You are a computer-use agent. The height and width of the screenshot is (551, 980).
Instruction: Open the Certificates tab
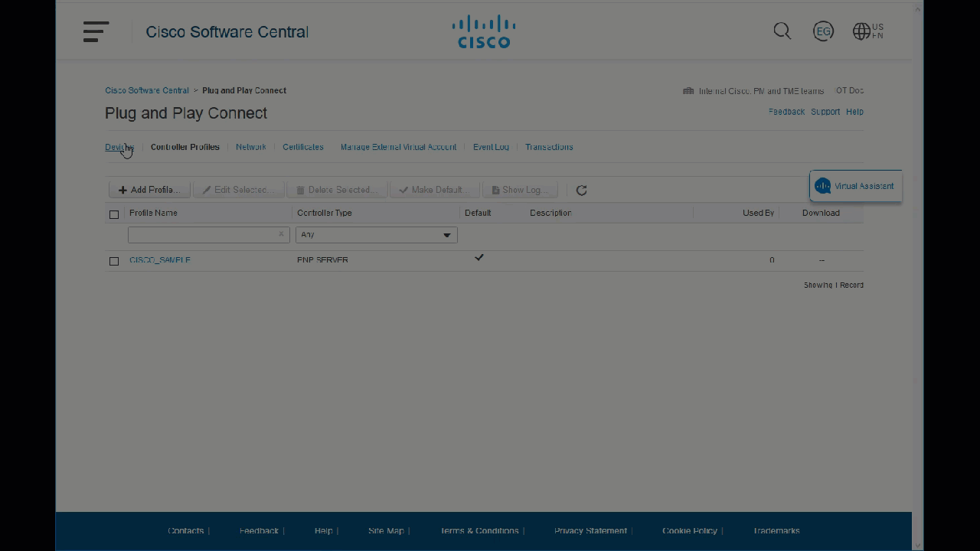coord(302,147)
